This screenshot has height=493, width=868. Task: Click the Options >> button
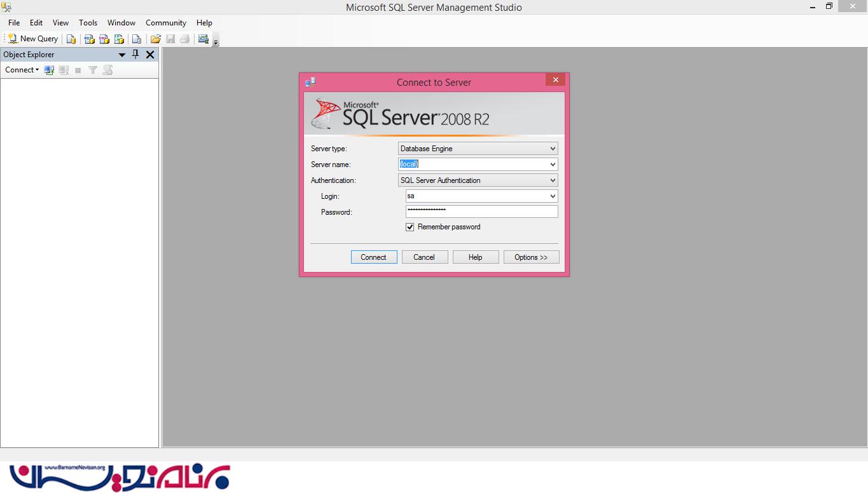click(531, 257)
